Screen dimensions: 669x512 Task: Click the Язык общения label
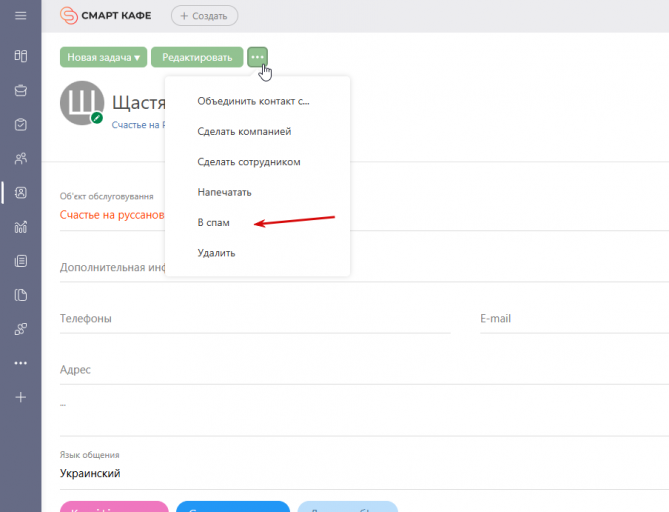(90, 455)
